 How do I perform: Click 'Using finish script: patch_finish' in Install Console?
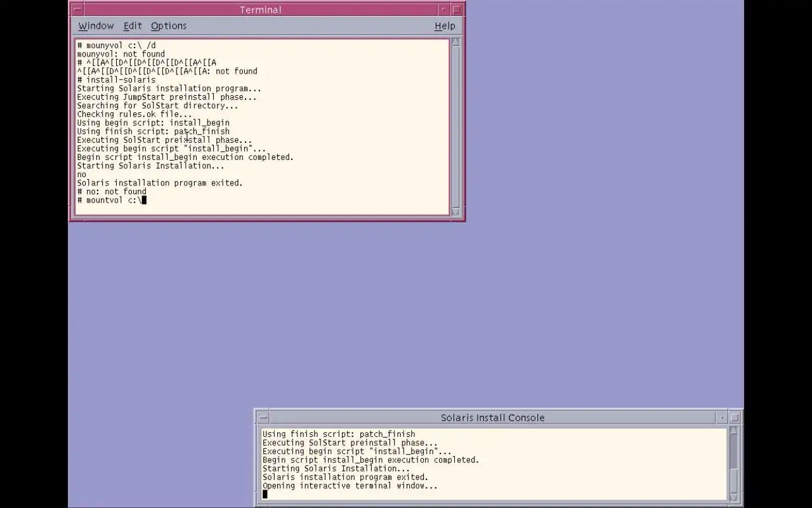339,434
